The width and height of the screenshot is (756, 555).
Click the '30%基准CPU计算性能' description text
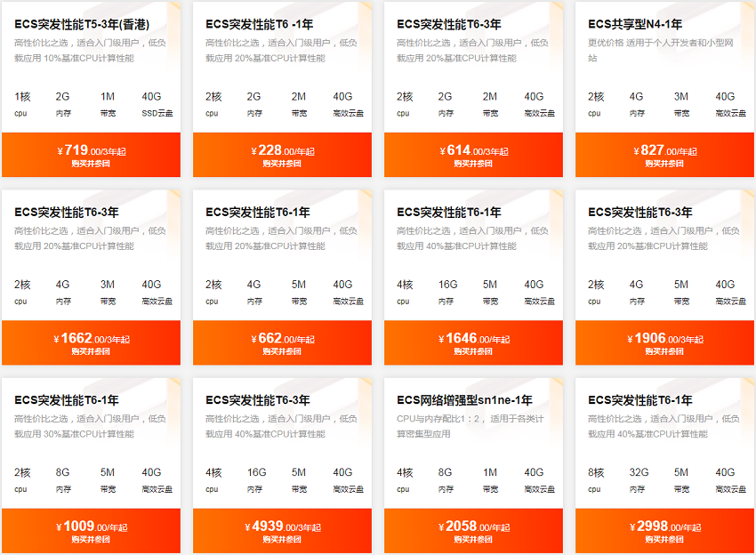tap(89, 434)
